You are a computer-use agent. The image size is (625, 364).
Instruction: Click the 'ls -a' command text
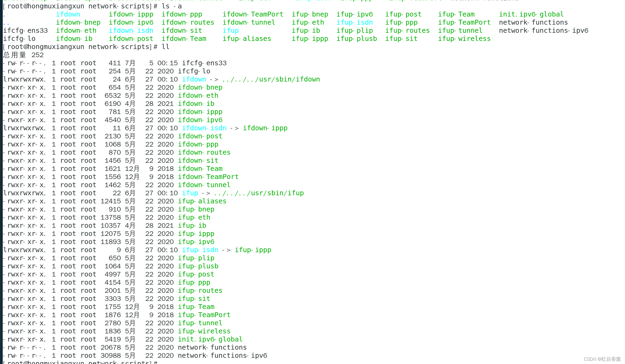[172, 6]
